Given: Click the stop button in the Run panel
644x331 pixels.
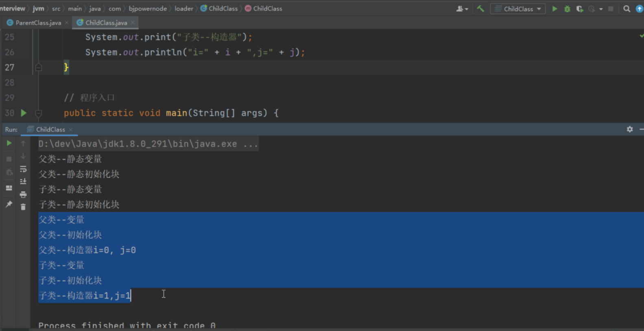Looking at the screenshot, I should [9, 159].
